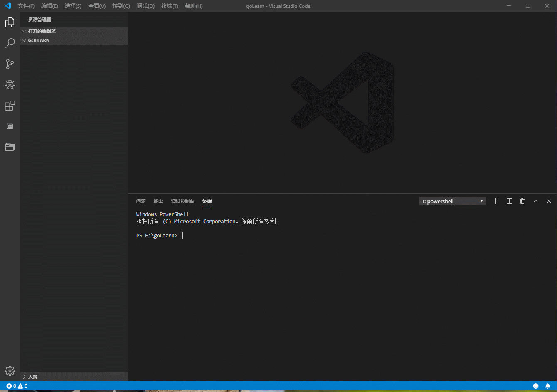Open the Manage gear icon
Image resolution: width=557 pixels, height=392 pixels.
point(10,371)
